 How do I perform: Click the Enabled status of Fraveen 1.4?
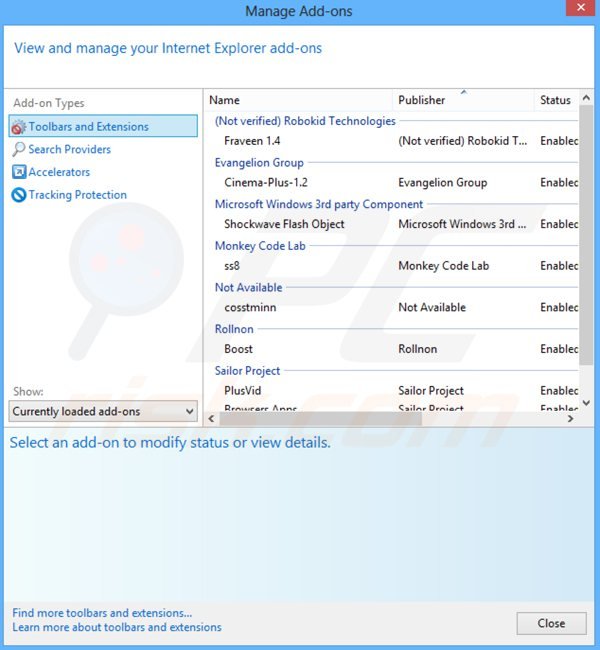tap(559, 141)
